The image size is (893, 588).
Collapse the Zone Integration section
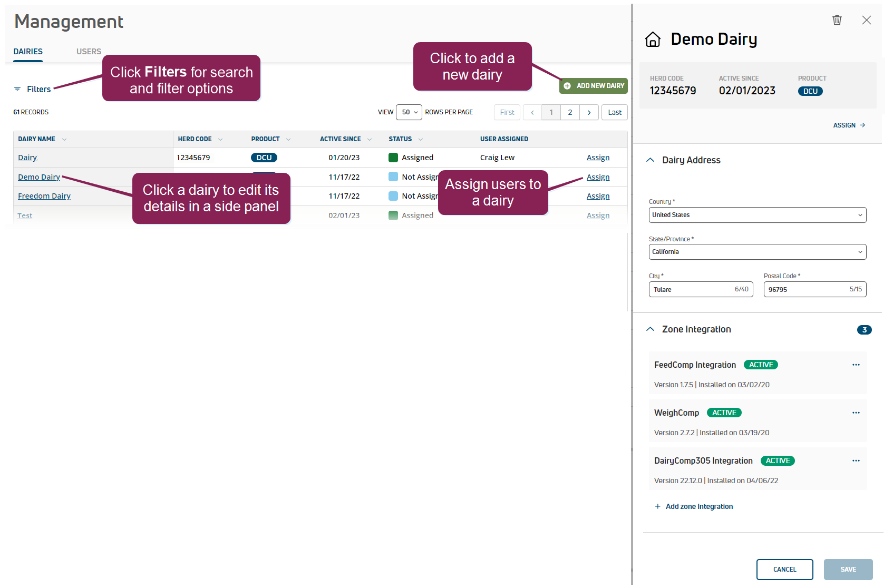point(651,329)
